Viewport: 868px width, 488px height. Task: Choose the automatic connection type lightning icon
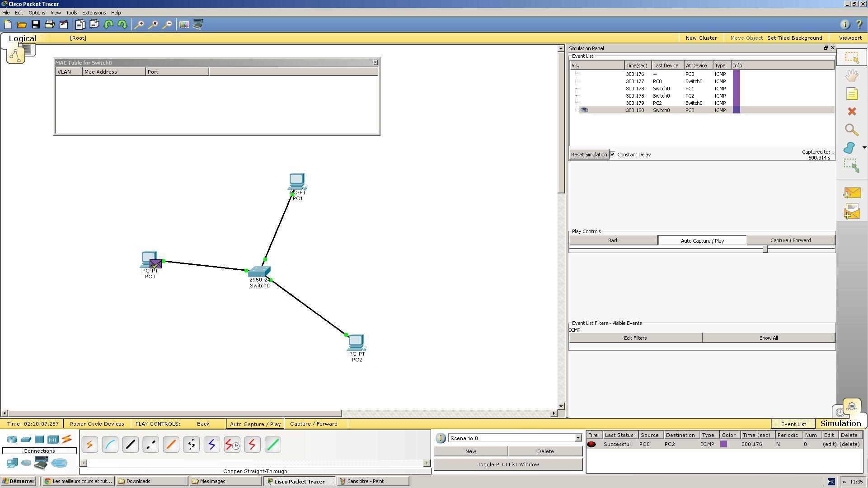pos(89,445)
